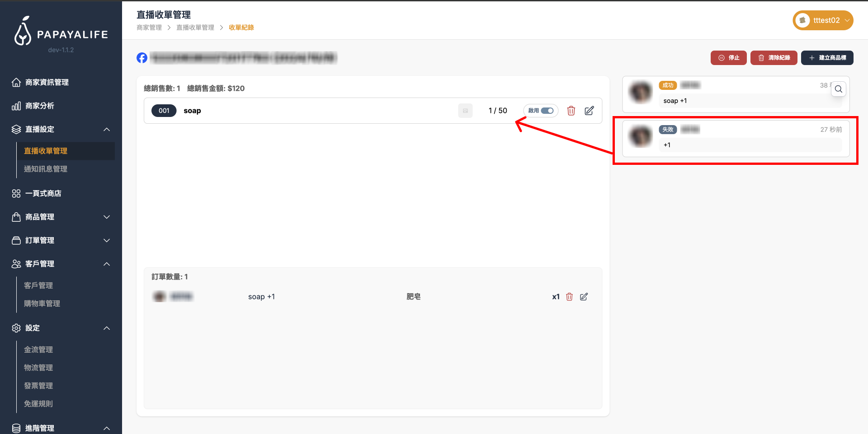Screen dimensions: 868x434
Task: Click the 建立商品標 button
Action: point(827,58)
